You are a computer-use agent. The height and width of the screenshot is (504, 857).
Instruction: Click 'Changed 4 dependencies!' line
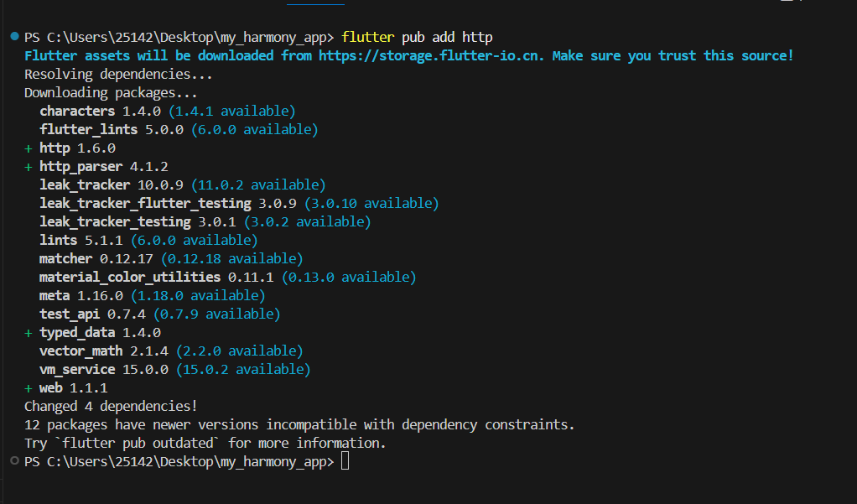[111, 407]
